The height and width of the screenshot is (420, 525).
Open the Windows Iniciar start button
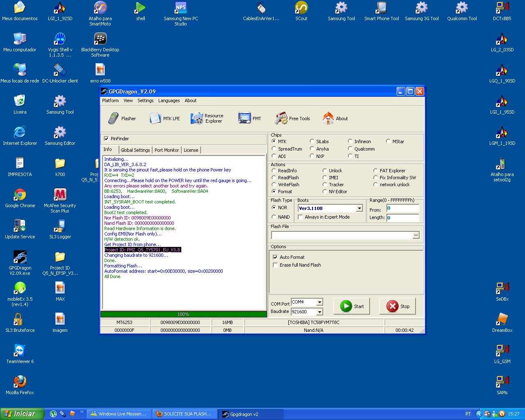[22, 414]
